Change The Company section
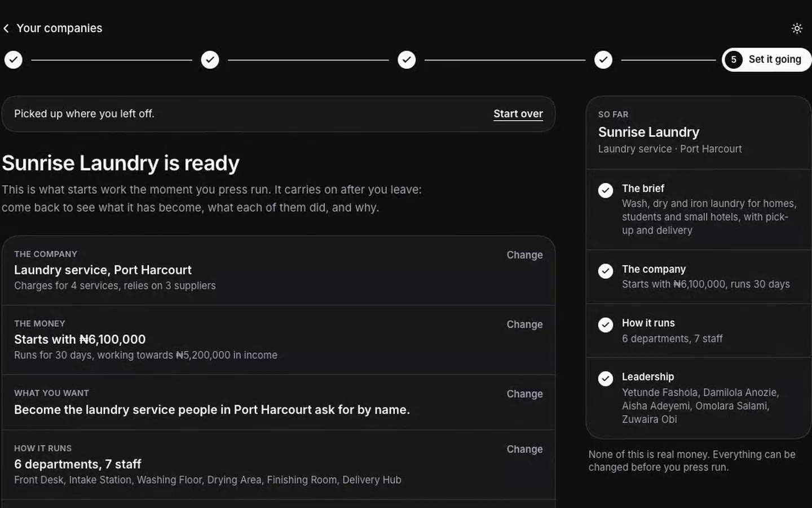812x508 pixels. (524, 255)
